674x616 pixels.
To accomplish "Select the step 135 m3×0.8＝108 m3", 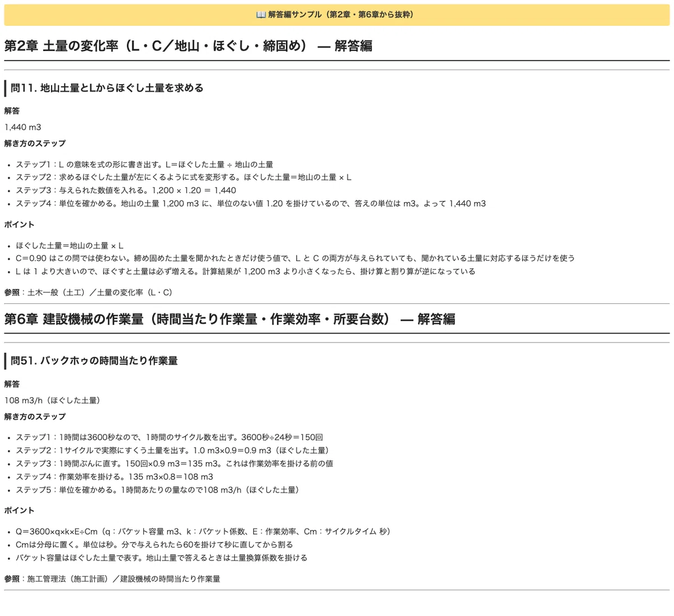I will click(115, 477).
